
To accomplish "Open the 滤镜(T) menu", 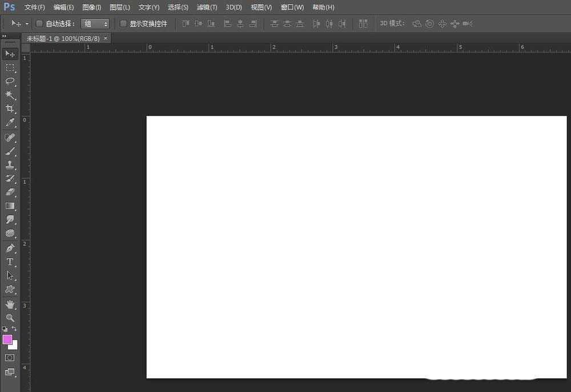I will (207, 7).
